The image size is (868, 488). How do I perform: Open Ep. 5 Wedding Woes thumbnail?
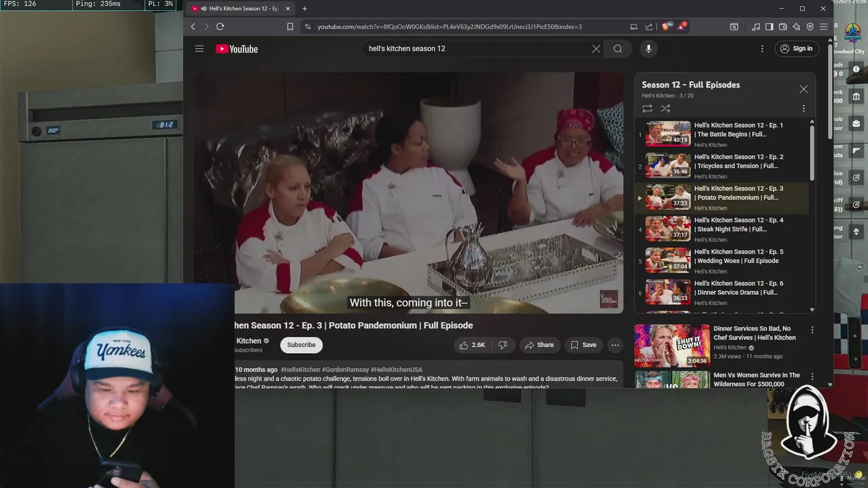click(x=668, y=260)
